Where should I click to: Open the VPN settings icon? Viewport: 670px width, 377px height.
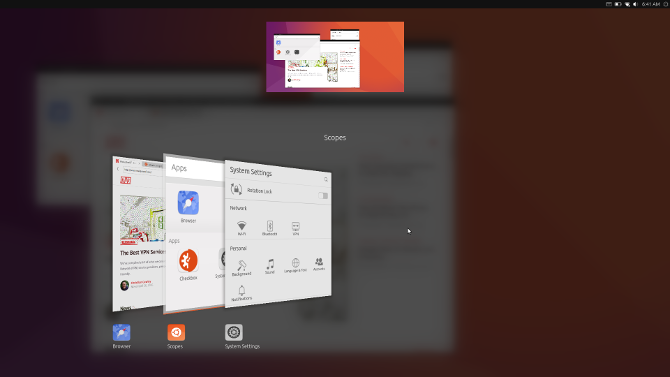click(x=296, y=228)
